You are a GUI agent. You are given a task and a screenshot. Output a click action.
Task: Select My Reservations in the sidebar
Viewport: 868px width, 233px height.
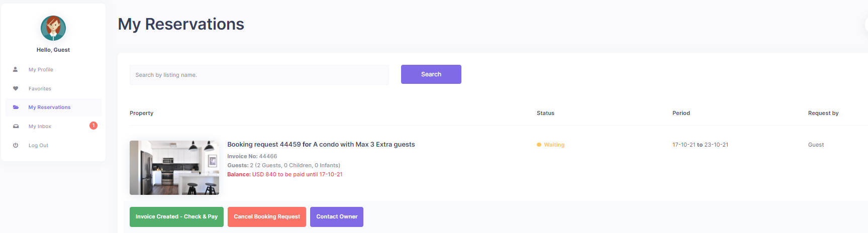(x=49, y=107)
